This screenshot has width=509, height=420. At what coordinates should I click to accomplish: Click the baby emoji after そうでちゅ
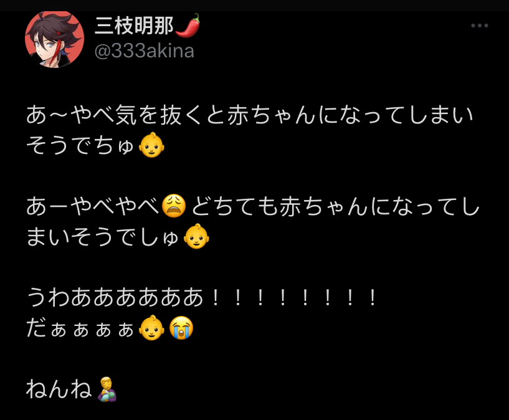(151, 145)
